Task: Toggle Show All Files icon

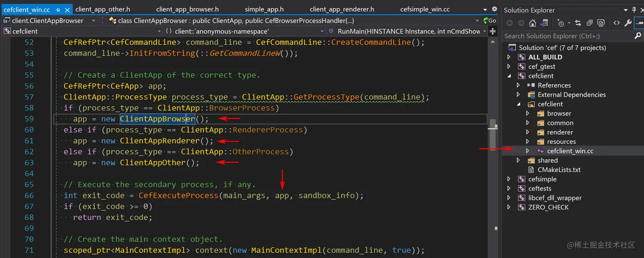Action: pos(601,23)
